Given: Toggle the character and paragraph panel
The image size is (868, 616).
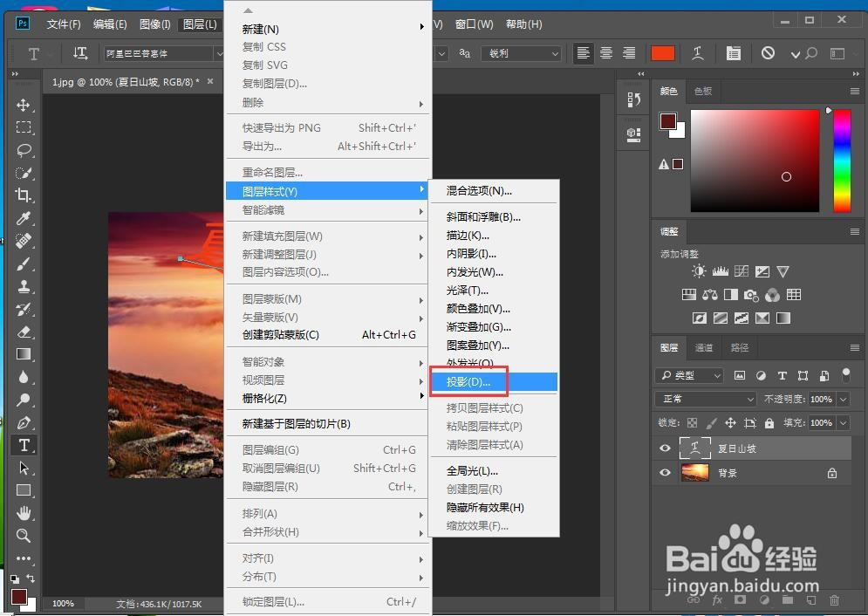Looking at the screenshot, I should pyautogui.click(x=734, y=53).
